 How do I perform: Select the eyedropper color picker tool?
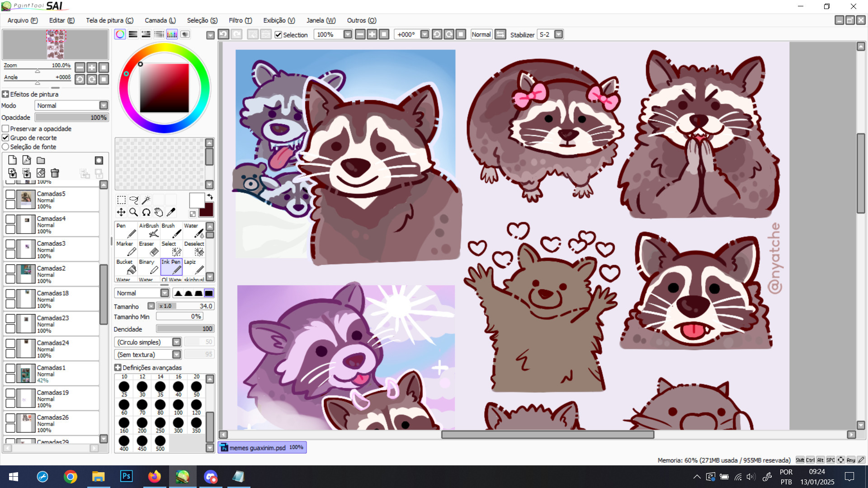[x=171, y=212]
